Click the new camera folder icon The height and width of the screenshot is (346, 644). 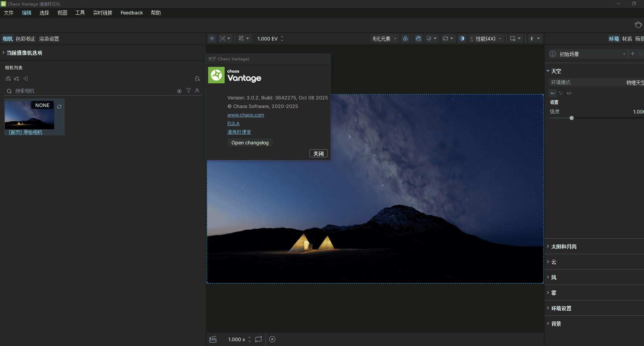[197, 79]
